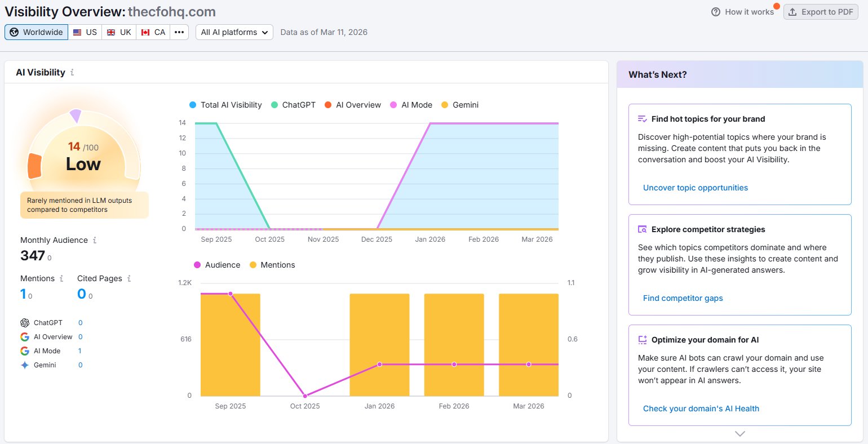
Task: Click the Mar 2026 mentions bar
Action: point(529,345)
